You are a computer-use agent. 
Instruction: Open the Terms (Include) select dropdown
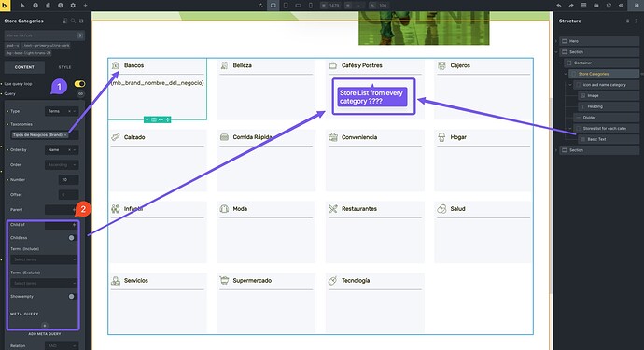44,259
